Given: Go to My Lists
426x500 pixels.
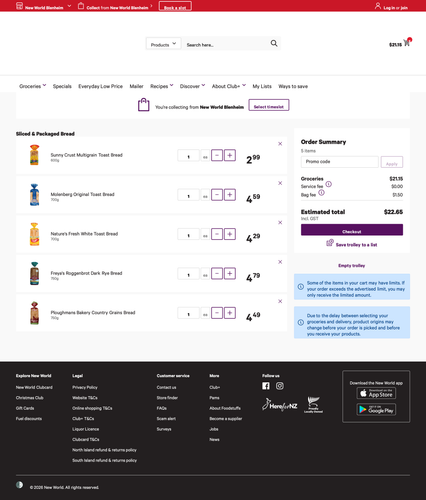Looking at the screenshot, I should coord(262,86).
